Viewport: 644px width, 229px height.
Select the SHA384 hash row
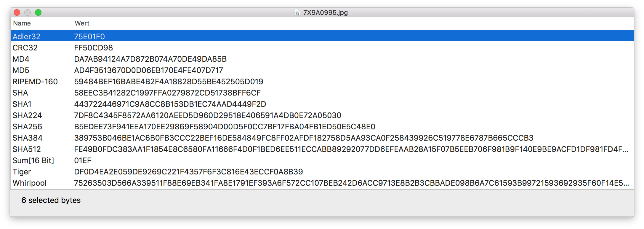[x=28, y=138]
